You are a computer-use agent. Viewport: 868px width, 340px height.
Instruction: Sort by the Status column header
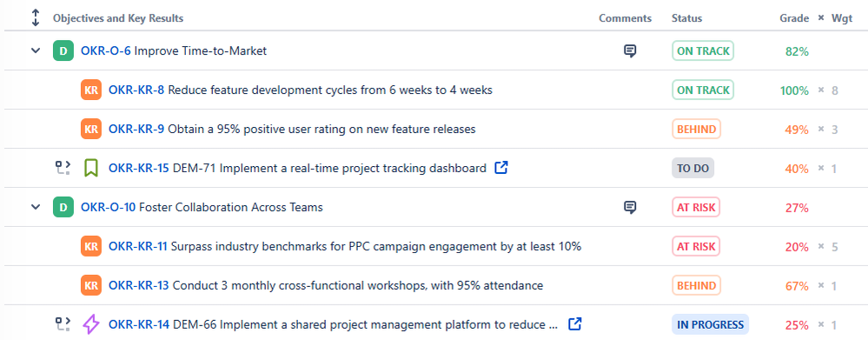tap(686, 18)
